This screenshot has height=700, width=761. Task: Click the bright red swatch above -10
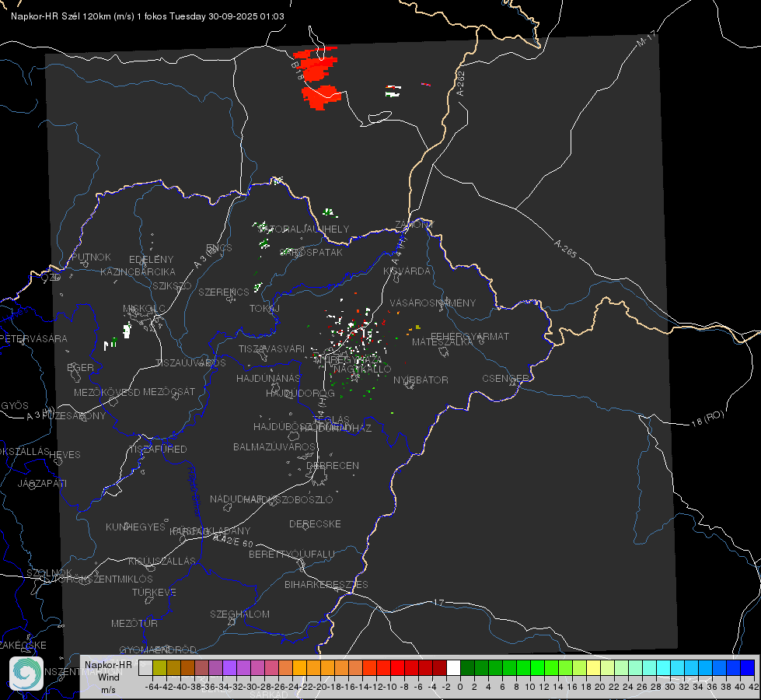click(x=397, y=668)
